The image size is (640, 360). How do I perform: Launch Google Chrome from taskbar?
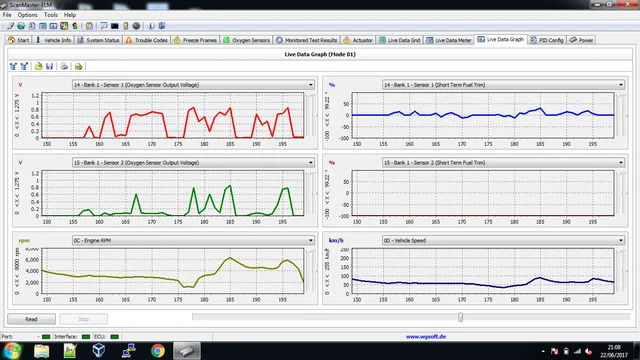click(158, 351)
